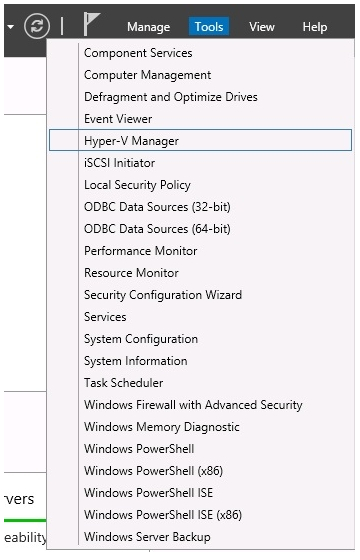Open the notifications flag icon
The image size is (360, 560).
point(92,24)
